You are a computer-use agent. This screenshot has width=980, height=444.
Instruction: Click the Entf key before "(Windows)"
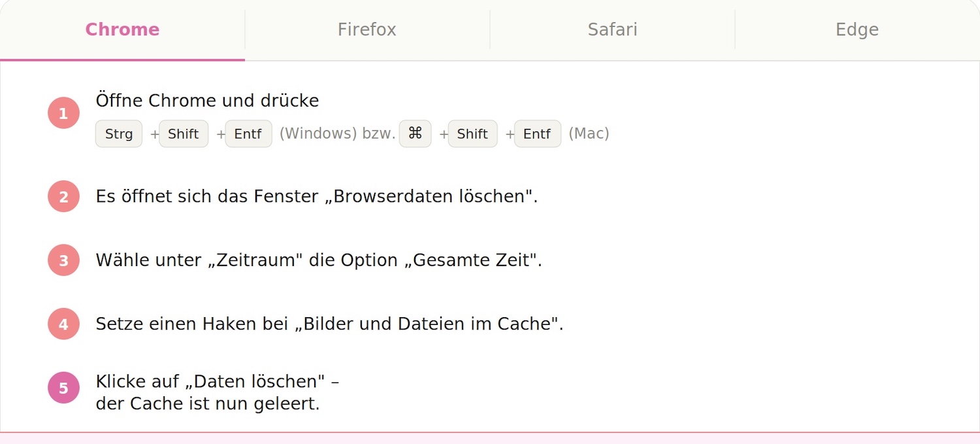pyautogui.click(x=248, y=134)
